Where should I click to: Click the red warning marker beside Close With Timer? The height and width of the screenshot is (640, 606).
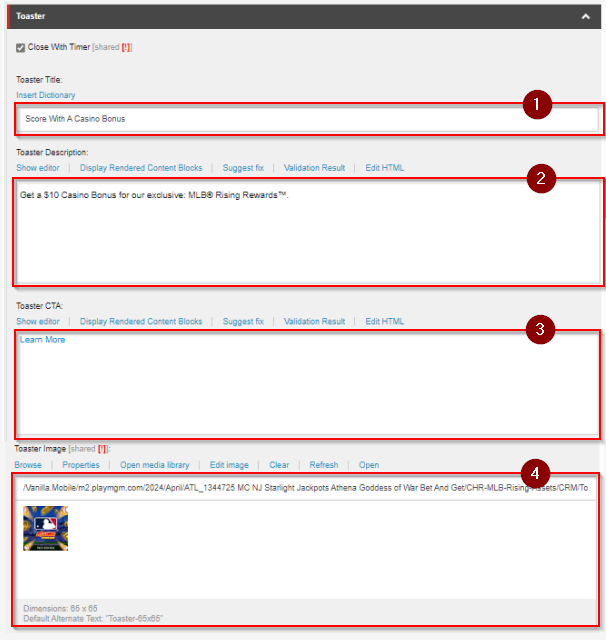(x=126, y=47)
